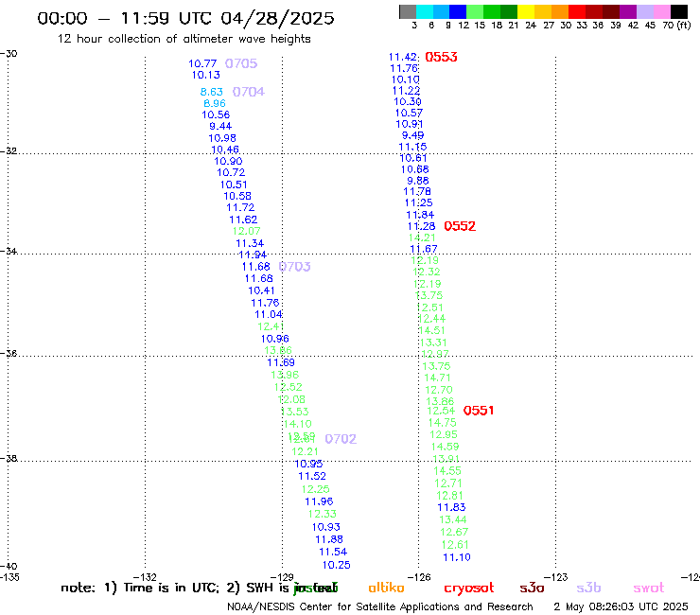
Task: Click the wave height value 10.10
Action: click(x=406, y=79)
